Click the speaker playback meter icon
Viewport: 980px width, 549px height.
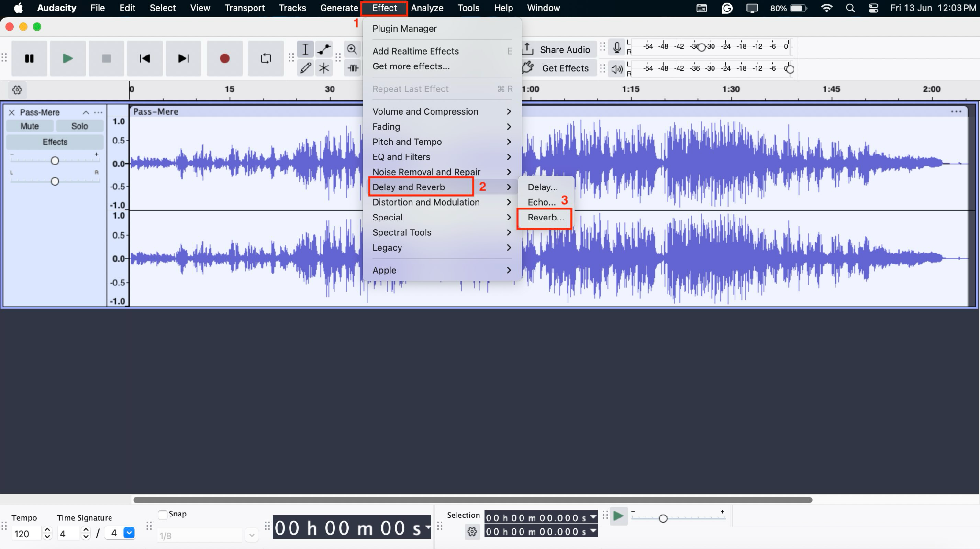coord(617,69)
